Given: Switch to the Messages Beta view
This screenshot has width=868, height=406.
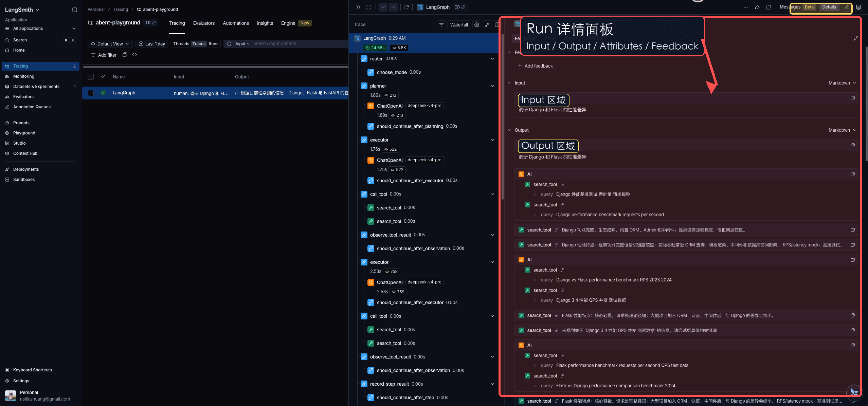Looking at the screenshot, I should (x=797, y=7).
